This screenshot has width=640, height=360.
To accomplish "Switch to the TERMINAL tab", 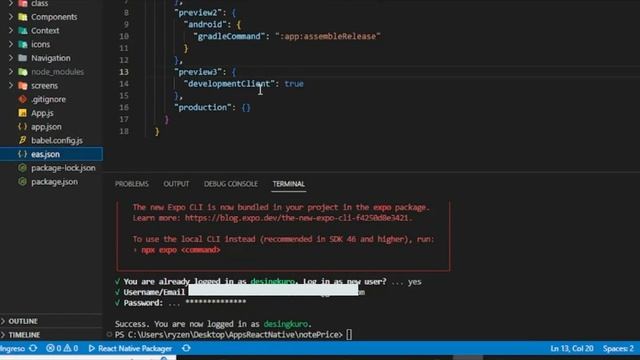I will pyautogui.click(x=289, y=184).
